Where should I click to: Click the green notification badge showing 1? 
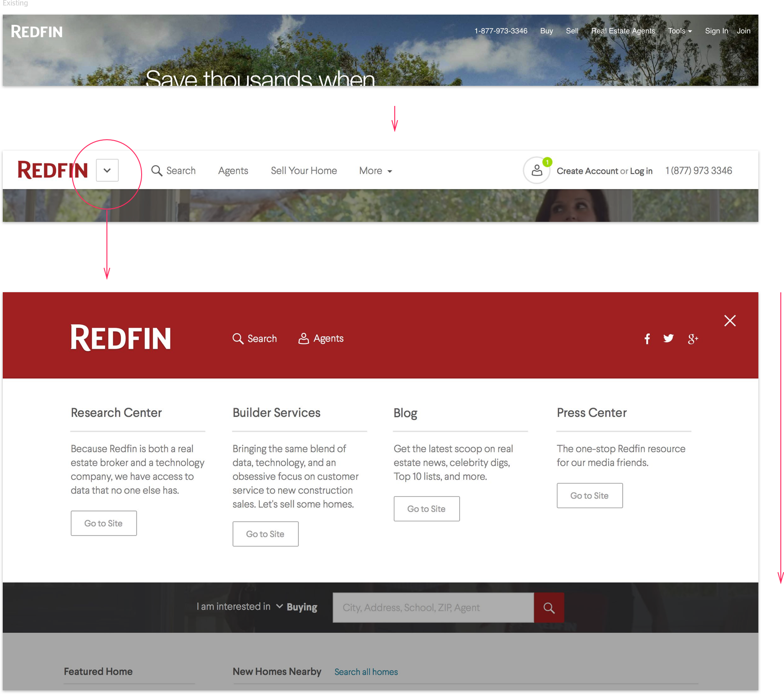click(x=547, y=162)
